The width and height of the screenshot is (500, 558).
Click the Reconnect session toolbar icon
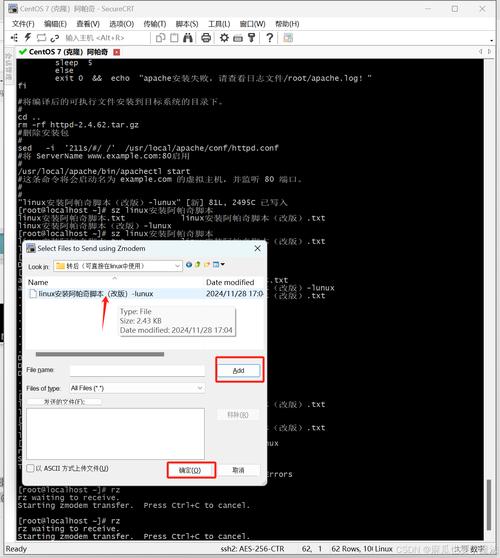41,38
